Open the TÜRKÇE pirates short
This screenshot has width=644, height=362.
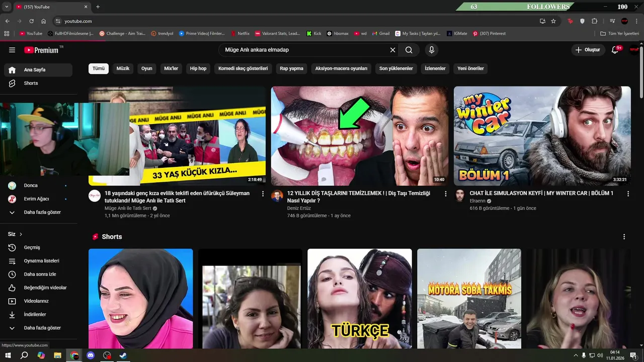pyautogui.click(x=360, y=299)
